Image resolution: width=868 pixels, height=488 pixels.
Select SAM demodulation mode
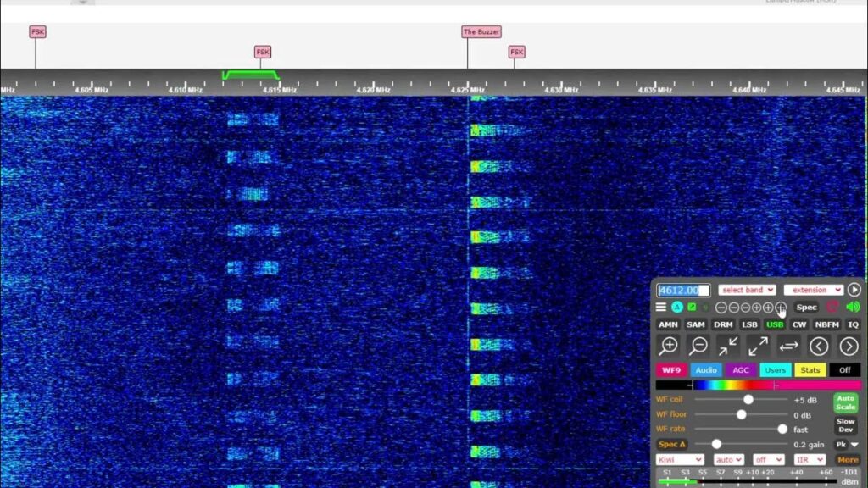point(696,324)
